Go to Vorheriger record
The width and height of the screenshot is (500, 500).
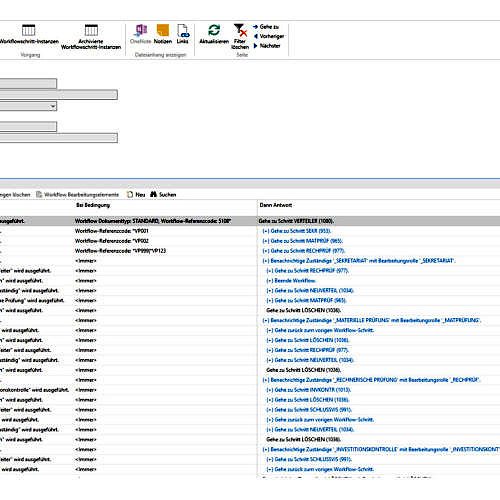(269, 36)
